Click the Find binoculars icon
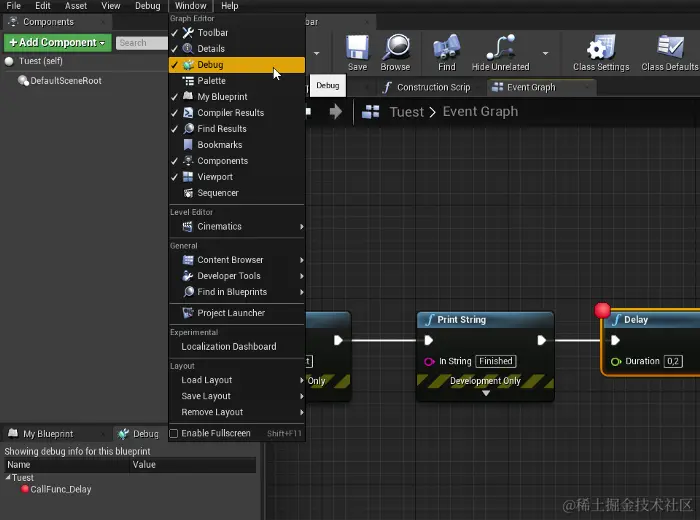Viewport: 700px width, 520px height. click(446, 47)
